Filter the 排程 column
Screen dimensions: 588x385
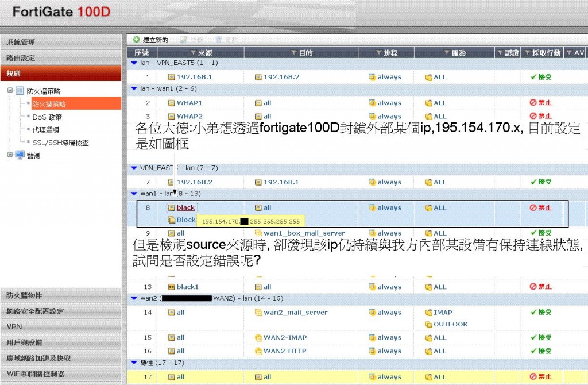(379, 52)
